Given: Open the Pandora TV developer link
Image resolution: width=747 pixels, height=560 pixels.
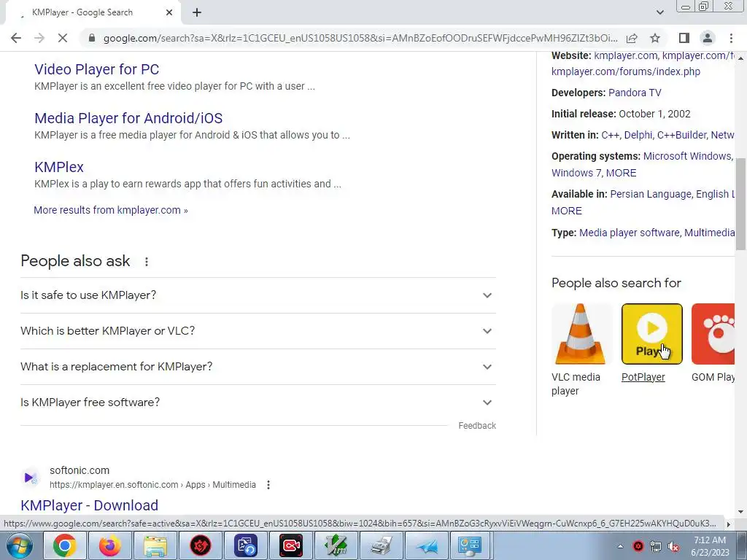Looking at the screenshot, I should coord(635,93).
